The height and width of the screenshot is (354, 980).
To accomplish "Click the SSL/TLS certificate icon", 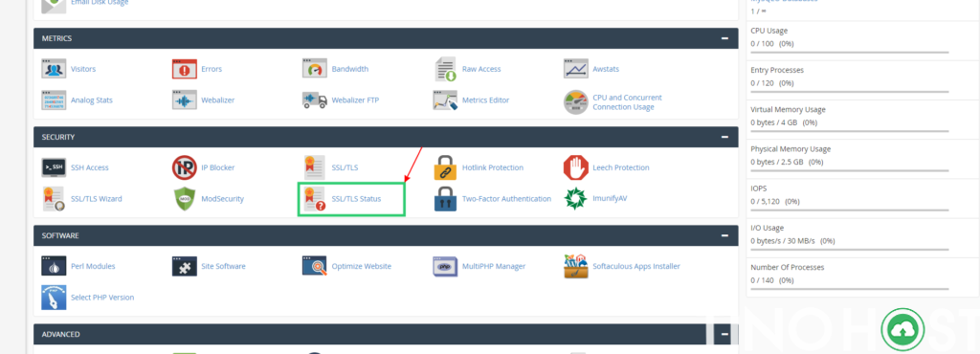I will (x=314, y=167).
